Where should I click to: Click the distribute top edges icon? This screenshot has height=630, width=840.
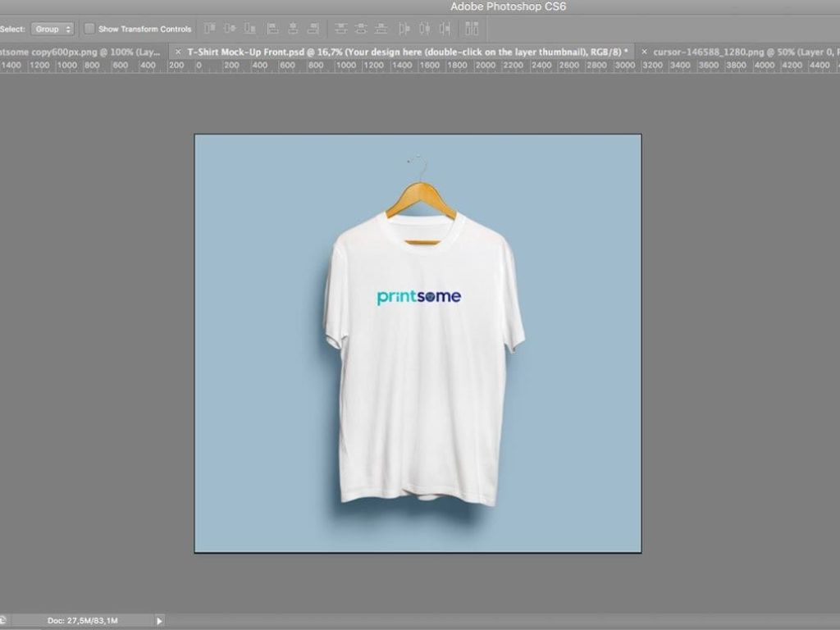pos(340,29)
